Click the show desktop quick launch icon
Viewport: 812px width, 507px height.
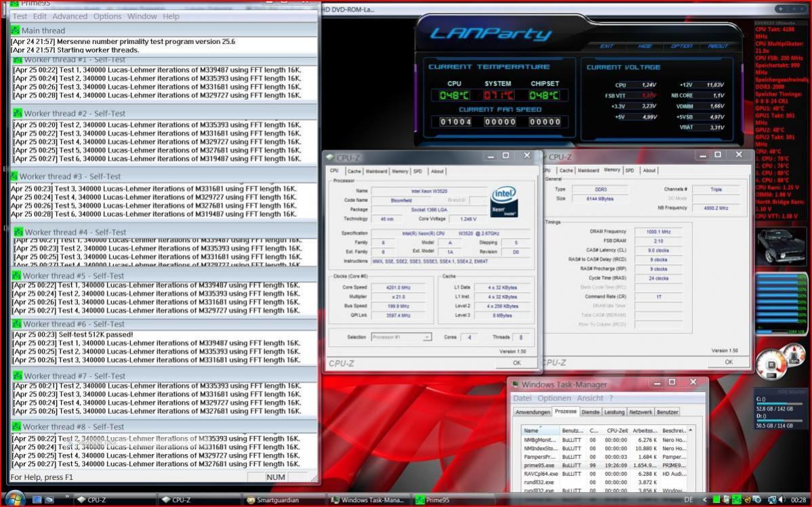pyautogui.click(x=37, y=500)
